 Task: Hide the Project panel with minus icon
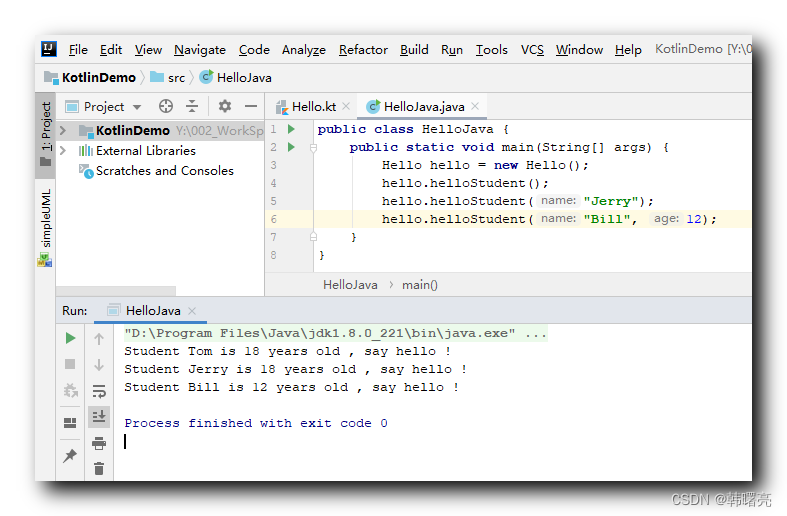click(251, 106)
